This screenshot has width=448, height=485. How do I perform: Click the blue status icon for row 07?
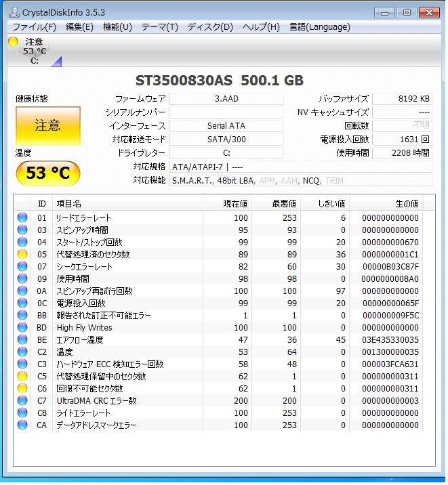pyautogui.click(x=22, y=266)
